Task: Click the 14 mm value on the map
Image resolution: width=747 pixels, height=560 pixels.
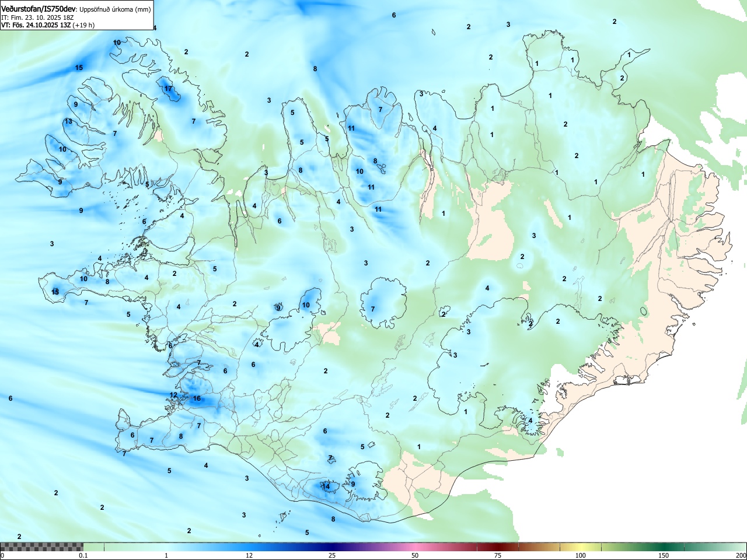Action: point(326,487)
